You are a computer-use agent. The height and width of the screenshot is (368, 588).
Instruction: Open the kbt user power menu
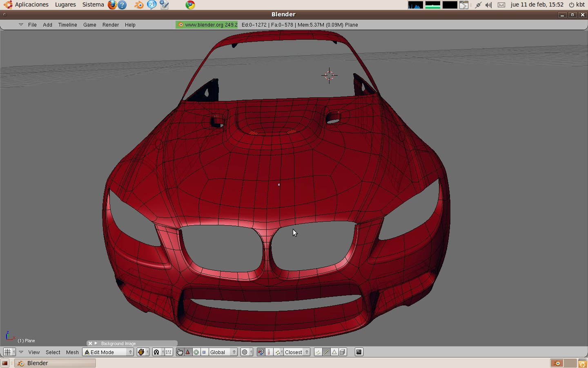(577, 5)
